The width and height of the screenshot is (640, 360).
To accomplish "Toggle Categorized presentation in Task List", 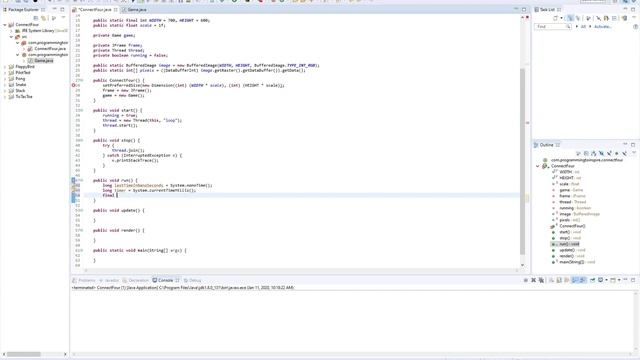I will (x=570, y=18).
